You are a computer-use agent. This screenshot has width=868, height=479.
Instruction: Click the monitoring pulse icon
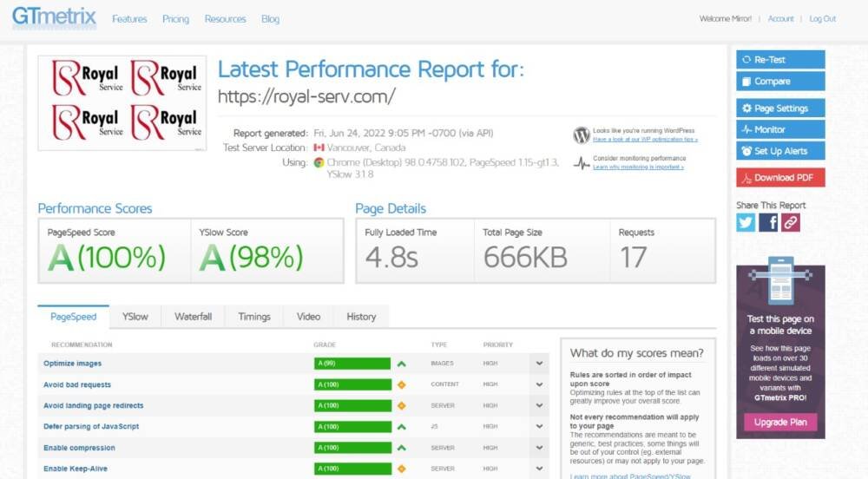click(582, 163)
